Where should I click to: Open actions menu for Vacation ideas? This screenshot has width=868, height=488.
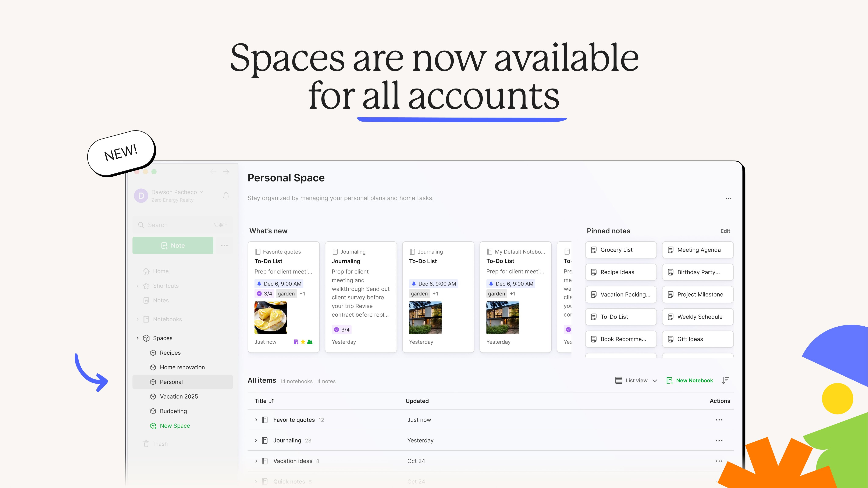click(719, 461)
